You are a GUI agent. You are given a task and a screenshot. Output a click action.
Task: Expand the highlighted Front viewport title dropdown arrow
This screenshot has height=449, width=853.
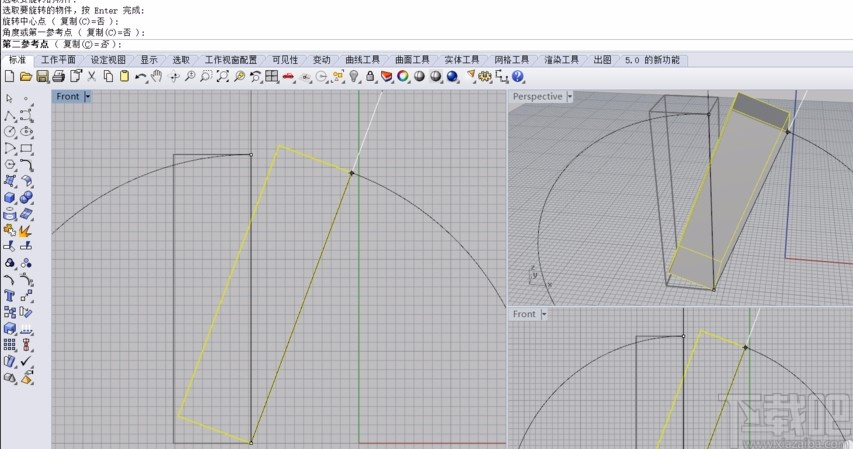tap(88, 97)
